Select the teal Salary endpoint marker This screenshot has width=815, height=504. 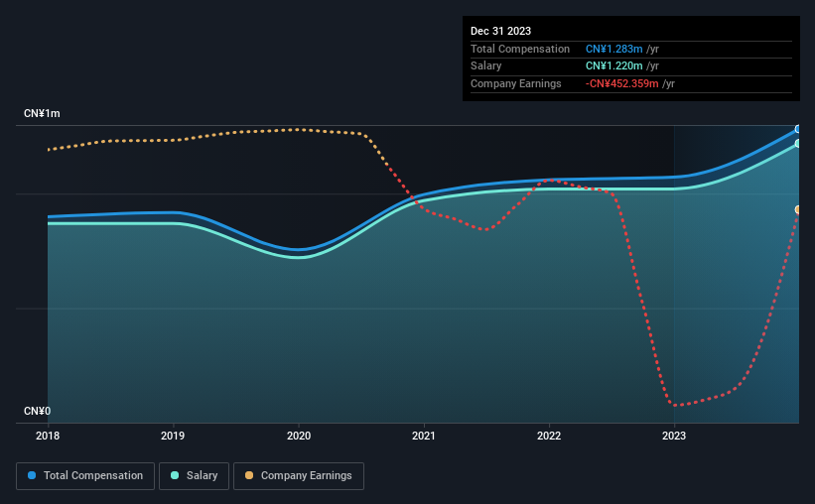click(798, 144)
